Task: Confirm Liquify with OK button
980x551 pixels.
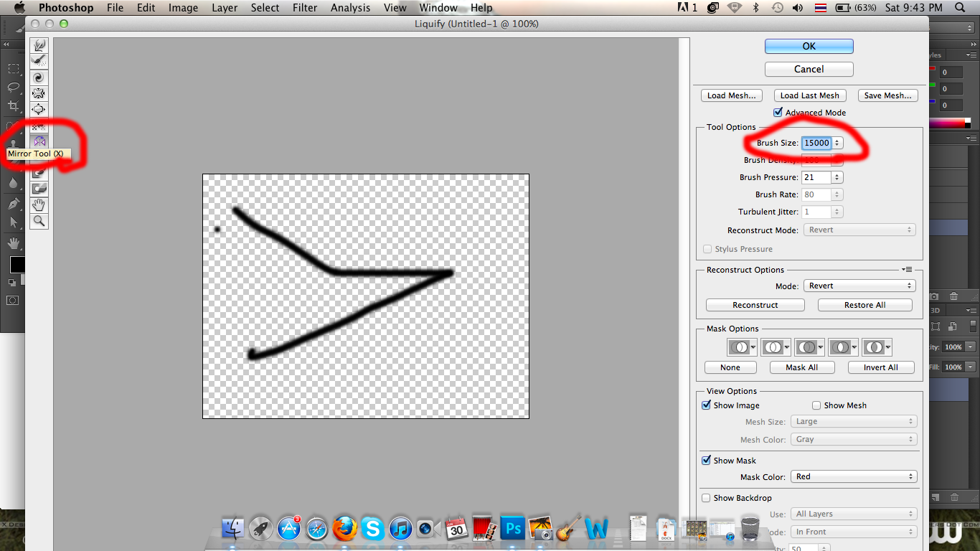Action: click(x=809, y=46)
